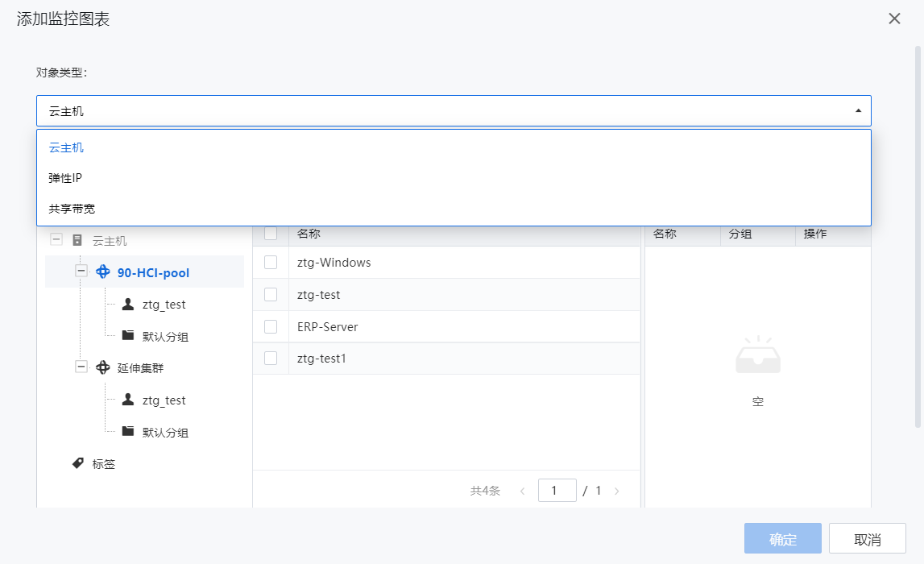Collapse the 延伸集群 tree node
Screen dimensions: 924x564
click(81, 367)
